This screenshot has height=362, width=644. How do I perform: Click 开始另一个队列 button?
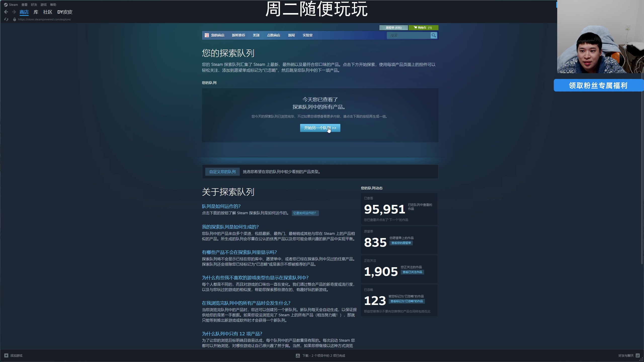320,128
